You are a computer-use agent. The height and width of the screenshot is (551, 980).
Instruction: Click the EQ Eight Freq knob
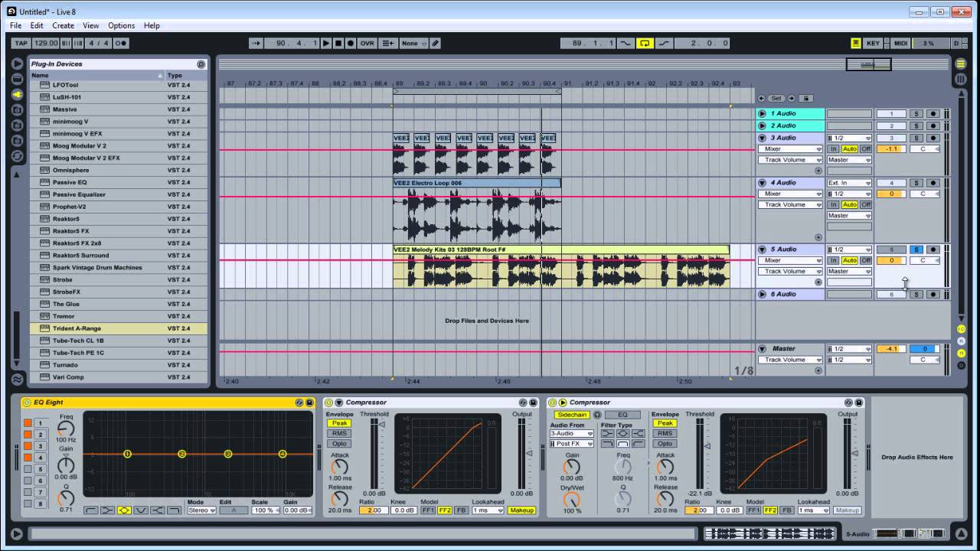(66, 429)
